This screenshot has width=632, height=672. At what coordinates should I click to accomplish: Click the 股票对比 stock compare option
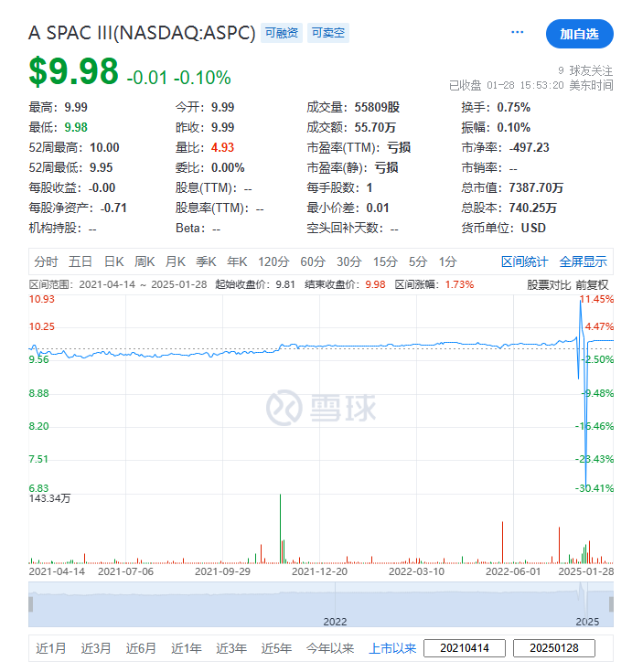[549, 285]
